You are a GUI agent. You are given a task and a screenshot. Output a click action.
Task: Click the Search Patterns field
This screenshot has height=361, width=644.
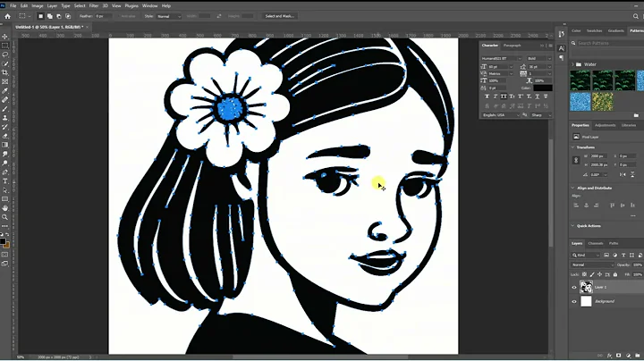[609, 43]
